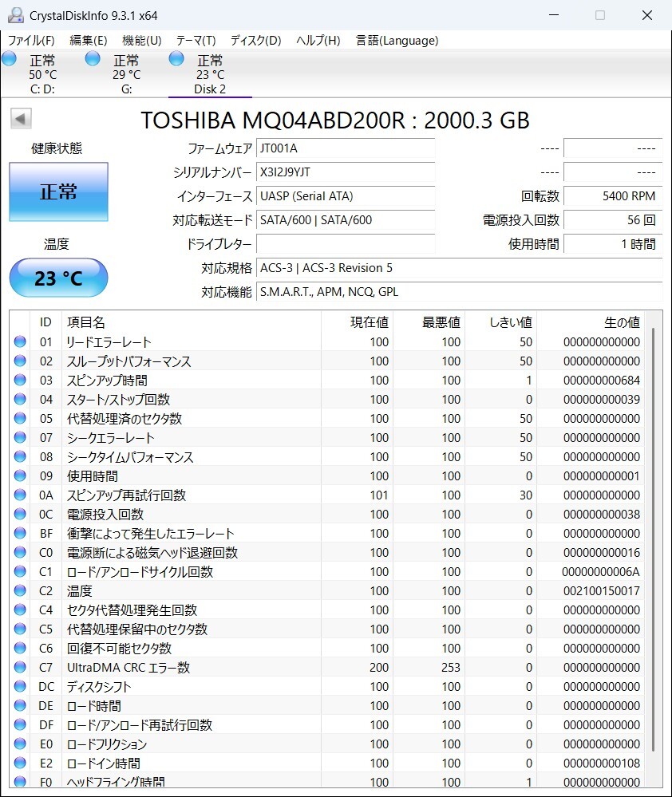Click status icon of row C4 セクタ代替処理発生回数

click(x=20, y=610)
